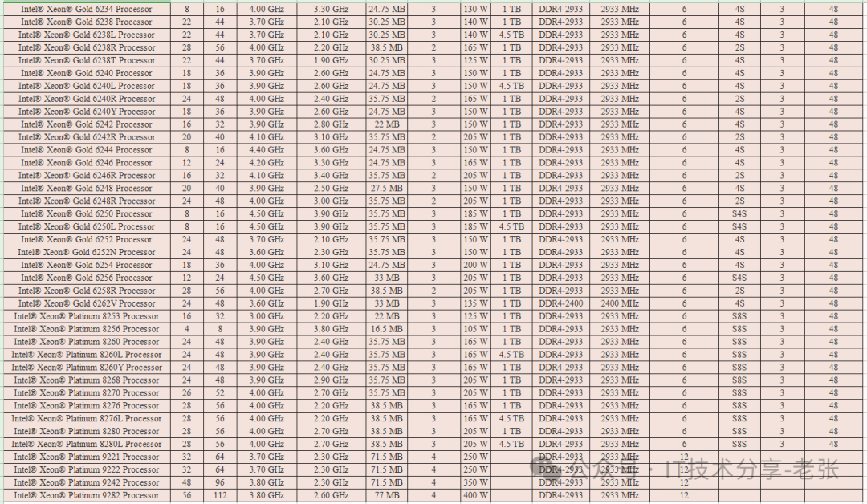Click the 52 threads cell for Platinum 8270

[220, 393]
